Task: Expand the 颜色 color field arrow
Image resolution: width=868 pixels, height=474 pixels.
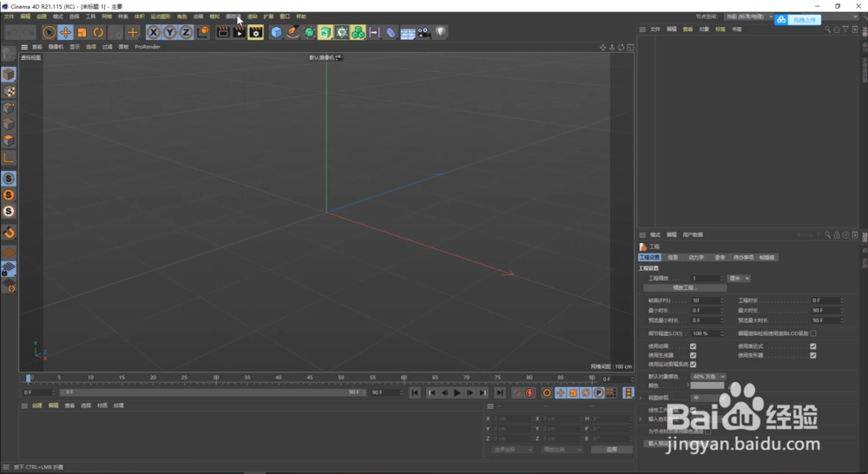Action: pos(687,385)
